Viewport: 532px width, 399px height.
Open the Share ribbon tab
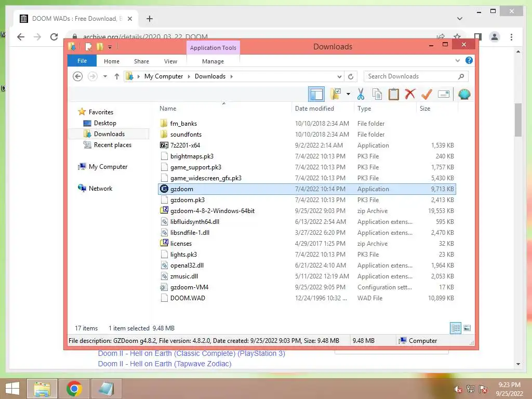click(x=141, y=61)
